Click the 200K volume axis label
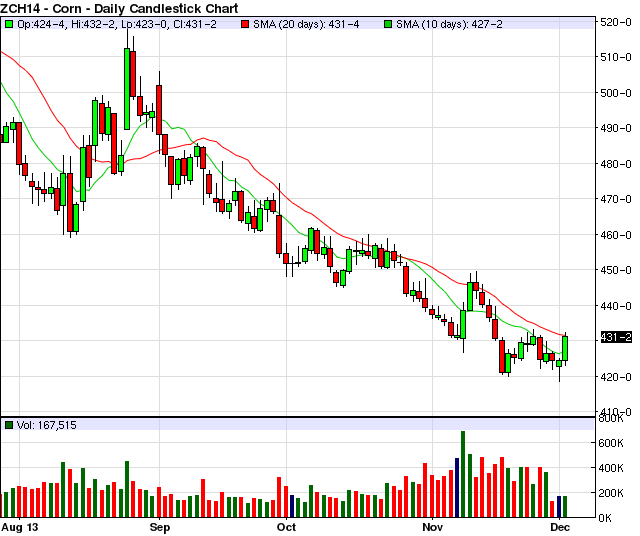 [x=611, y=493]
